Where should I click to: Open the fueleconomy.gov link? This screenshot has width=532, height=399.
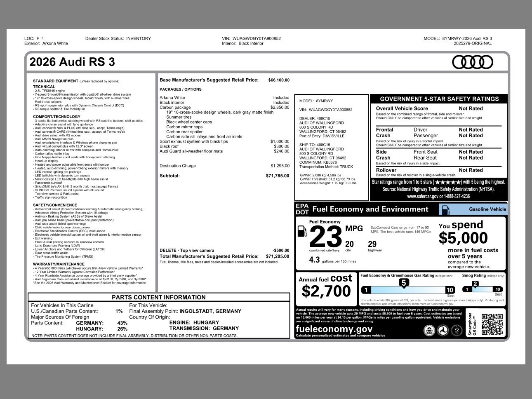[334, 329]
